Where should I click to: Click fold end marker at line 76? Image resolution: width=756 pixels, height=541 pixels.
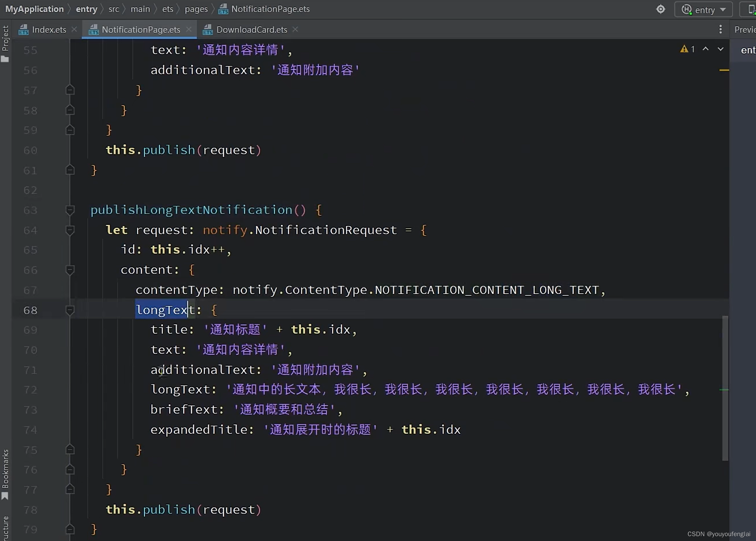[x=70, y=470]
